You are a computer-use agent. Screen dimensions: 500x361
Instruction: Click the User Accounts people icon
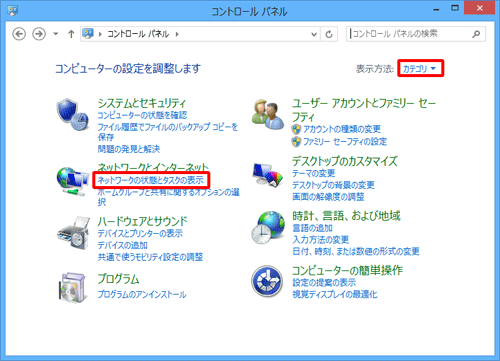[267, 114]
